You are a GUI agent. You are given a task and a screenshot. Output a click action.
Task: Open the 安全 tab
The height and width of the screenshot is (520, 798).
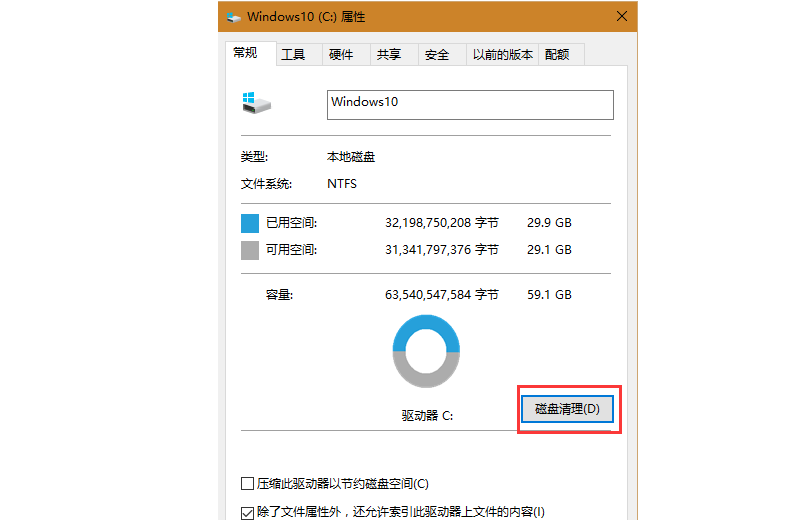442,54
